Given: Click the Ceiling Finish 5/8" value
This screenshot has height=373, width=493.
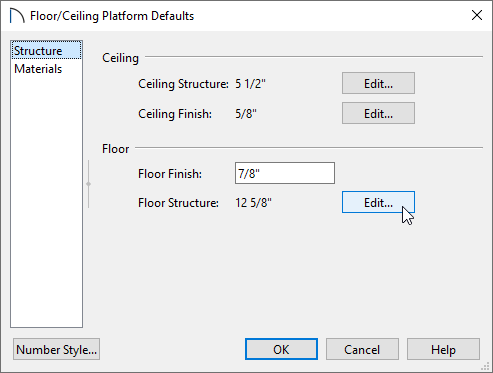Looking at the screenshot, I should [x=246, y=114].
